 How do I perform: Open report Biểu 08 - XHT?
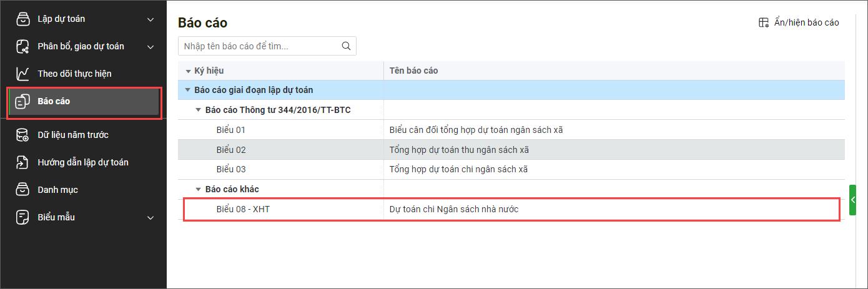click(243, 209)
